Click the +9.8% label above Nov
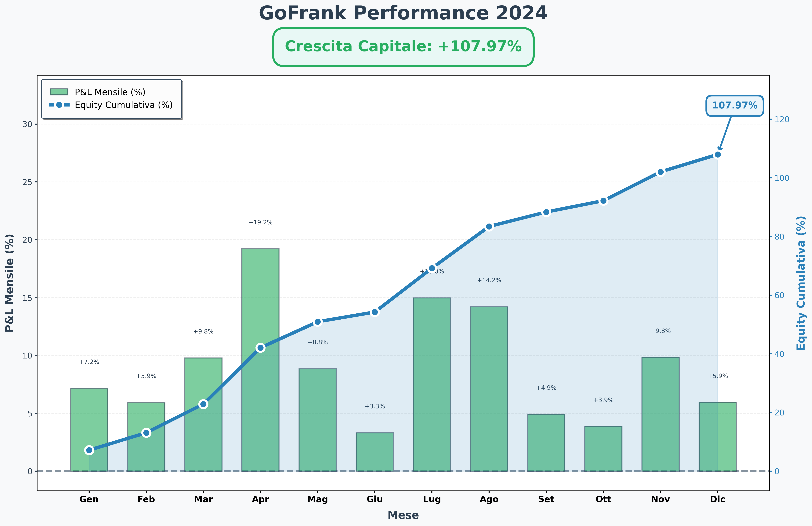 pos(661,331)
